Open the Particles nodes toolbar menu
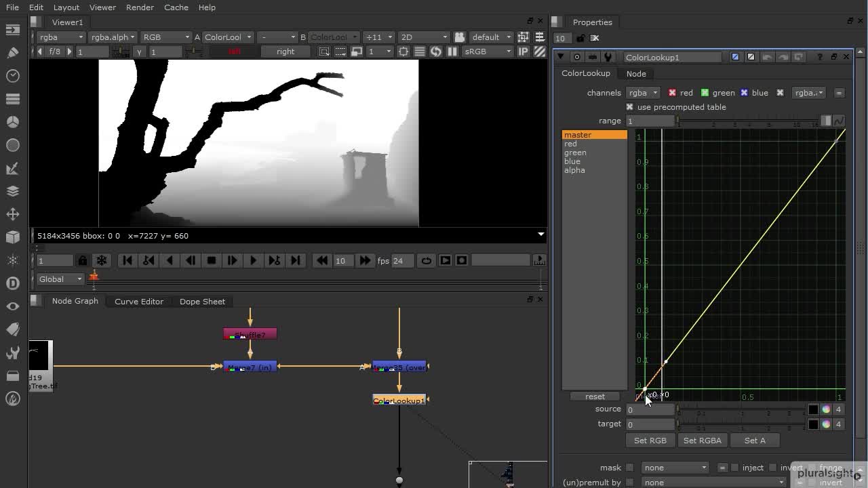This screenshot has width=868, height=488. pyautogui.click(x=12, y=260)
